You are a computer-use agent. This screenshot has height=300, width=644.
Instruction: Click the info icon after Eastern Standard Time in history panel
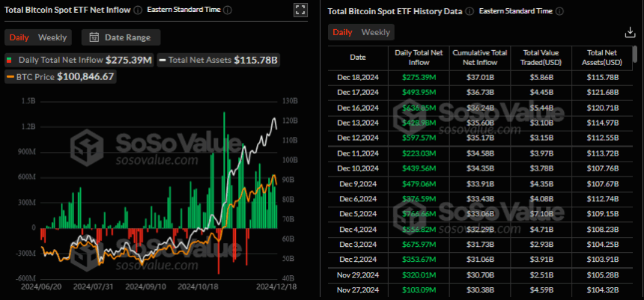click(559, 11)
